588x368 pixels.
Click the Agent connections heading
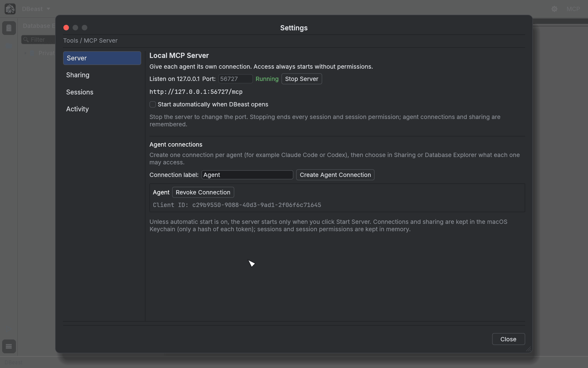point(176,144)
